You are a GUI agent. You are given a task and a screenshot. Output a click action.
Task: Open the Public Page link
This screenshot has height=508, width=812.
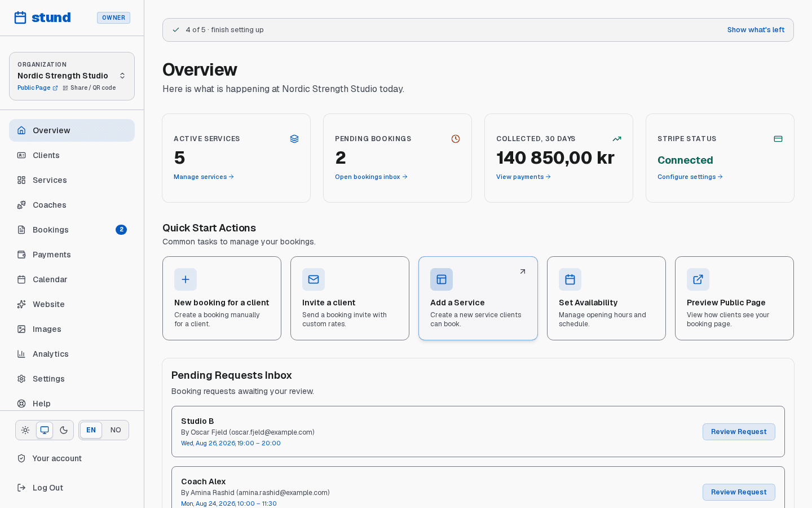pos(37,88)
